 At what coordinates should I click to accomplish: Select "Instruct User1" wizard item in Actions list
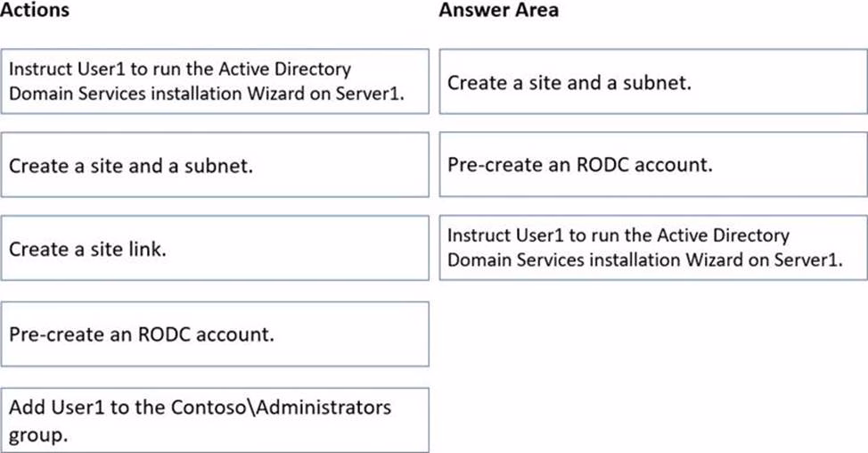[215, 82]
